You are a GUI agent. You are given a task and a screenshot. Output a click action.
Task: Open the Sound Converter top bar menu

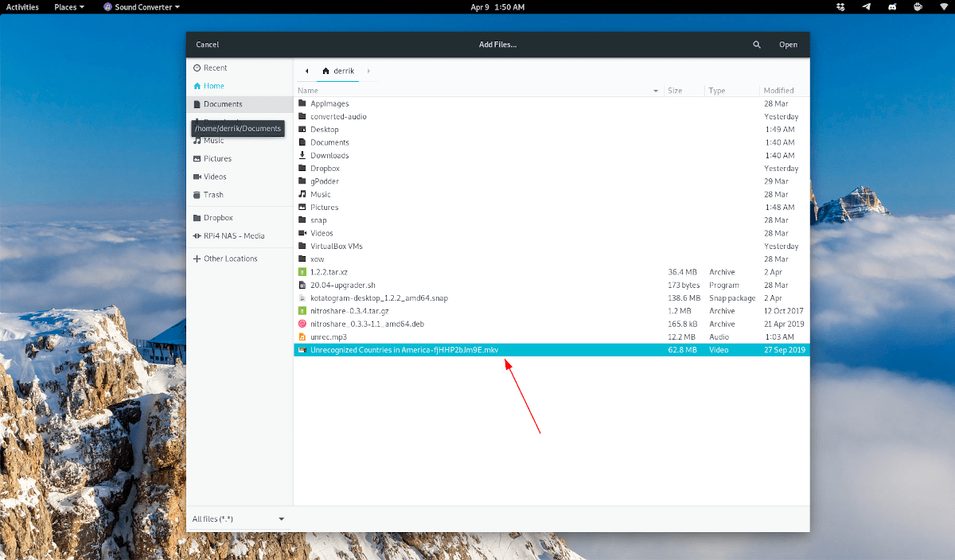(140, 6)
